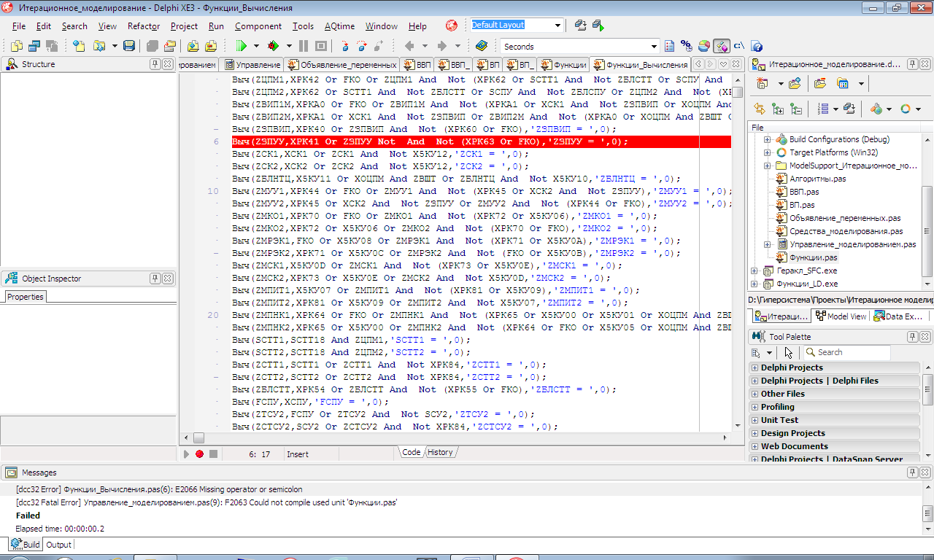The image size is (934, 560).
Task: Click the Save All floppy disk icon
Action: point(129,46)
